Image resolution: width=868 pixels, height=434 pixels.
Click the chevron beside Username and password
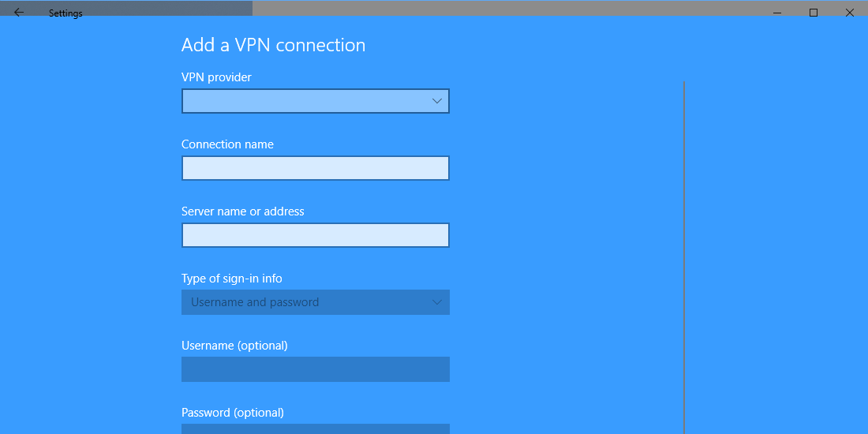[437, 302]
